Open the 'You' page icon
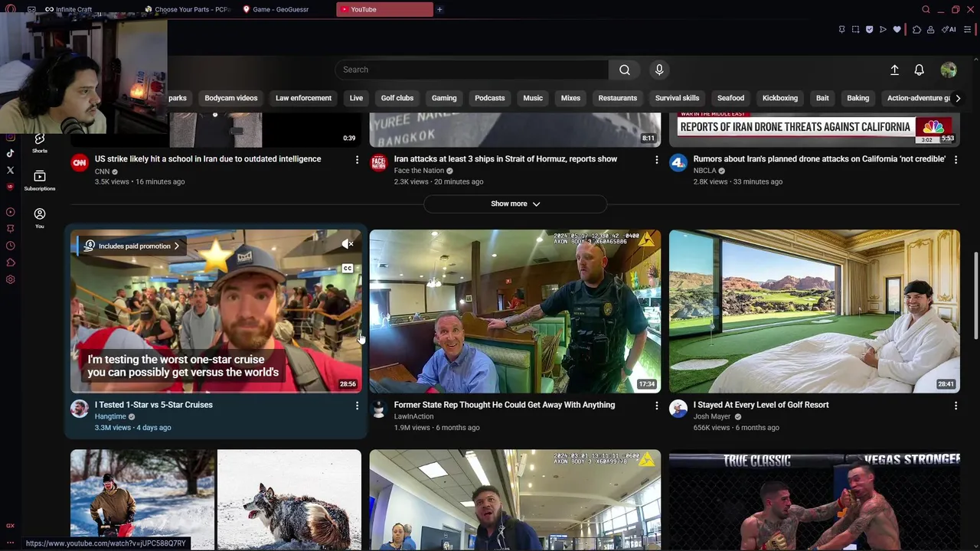980x551 pixels. tap(40, 218)
